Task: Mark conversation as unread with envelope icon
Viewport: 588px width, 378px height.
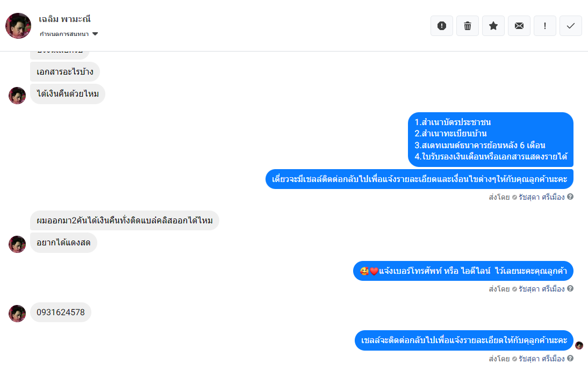Action: coord(519,26)
